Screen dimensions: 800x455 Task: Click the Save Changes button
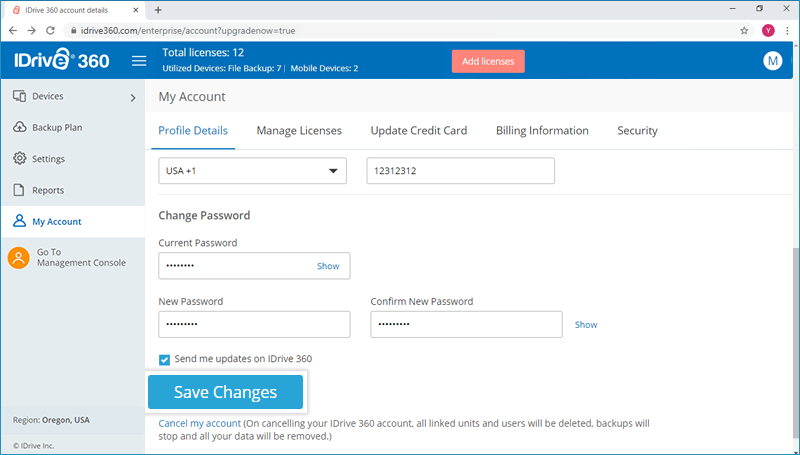226,392
